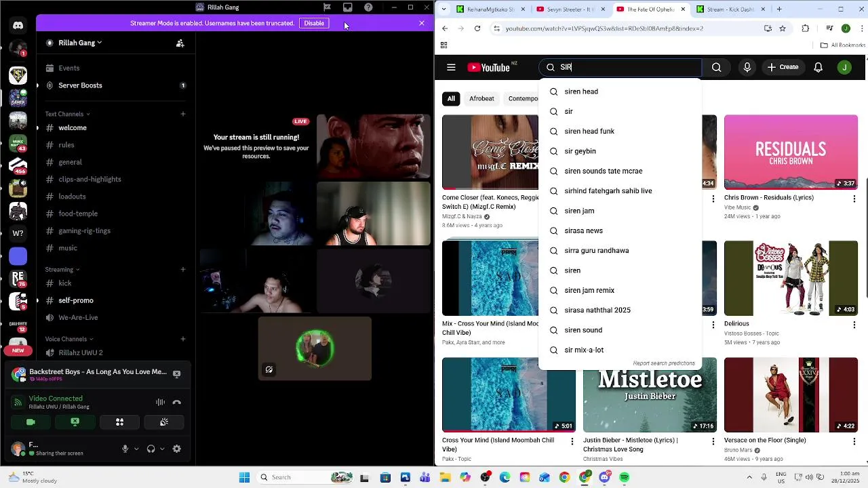The width and height of the screenshot is (868, 488).
Task: Open Rillah Gang server dropdown
Action: click(x=80, y=43)
